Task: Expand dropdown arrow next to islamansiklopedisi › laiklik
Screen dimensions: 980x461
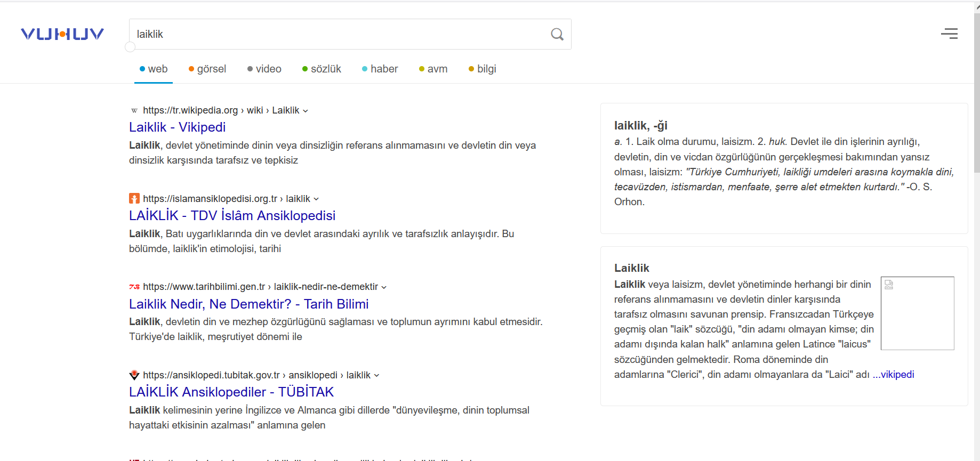Action: point(316,199)
